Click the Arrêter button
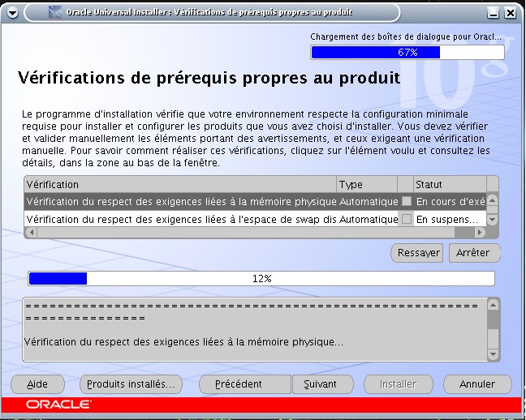Image resolution: width=526 pixels, height=420 pixels. tap(474, 253)
